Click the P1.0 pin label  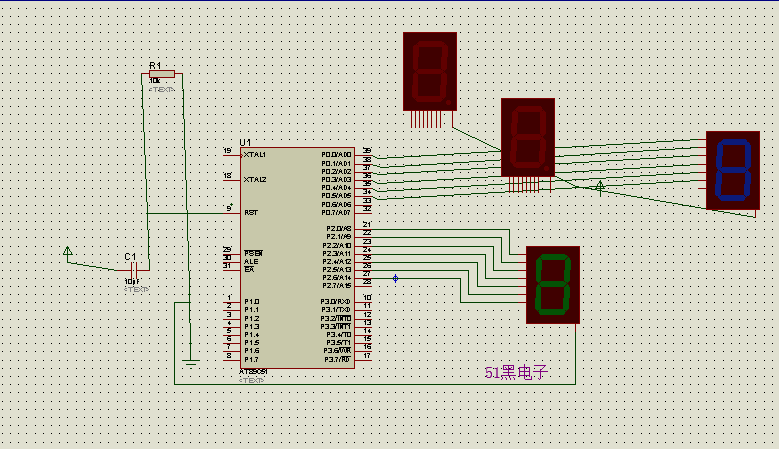[x=251, y=301]
